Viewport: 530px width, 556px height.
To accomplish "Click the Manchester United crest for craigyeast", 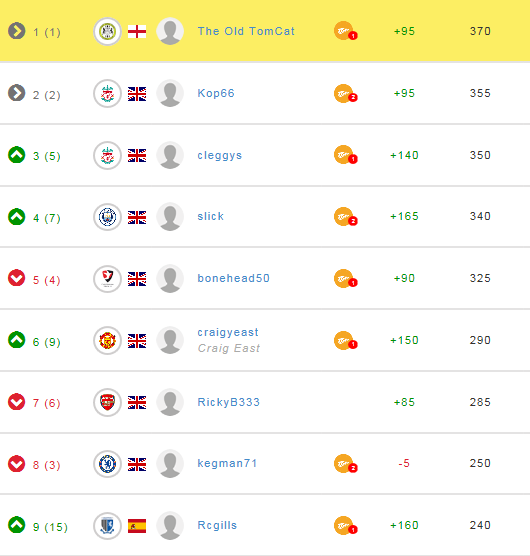I will 107,340.
